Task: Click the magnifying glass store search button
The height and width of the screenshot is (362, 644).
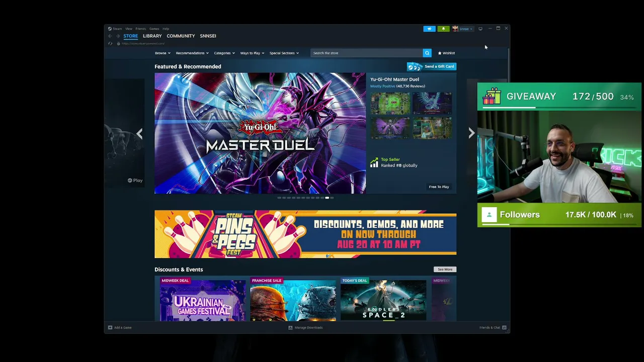Action: (x=427, y=53)
